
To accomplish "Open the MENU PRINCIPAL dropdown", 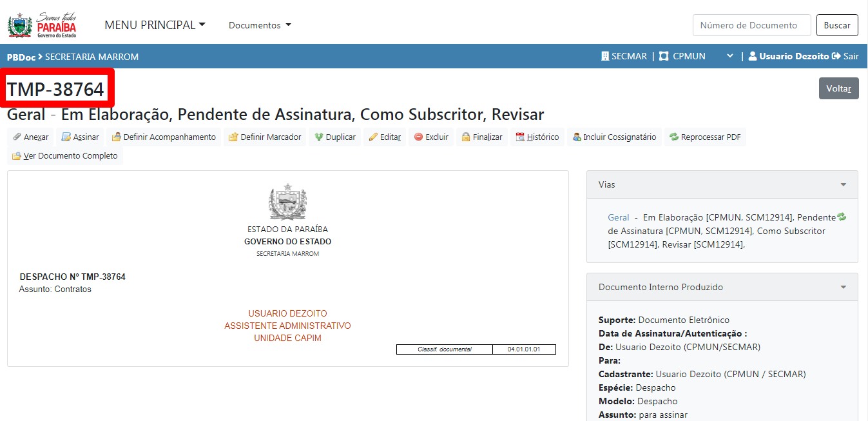I will click(155, 25).
